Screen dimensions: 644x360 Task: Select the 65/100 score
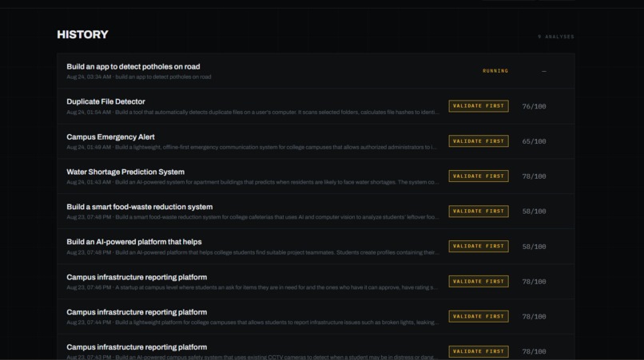[534, 141]
